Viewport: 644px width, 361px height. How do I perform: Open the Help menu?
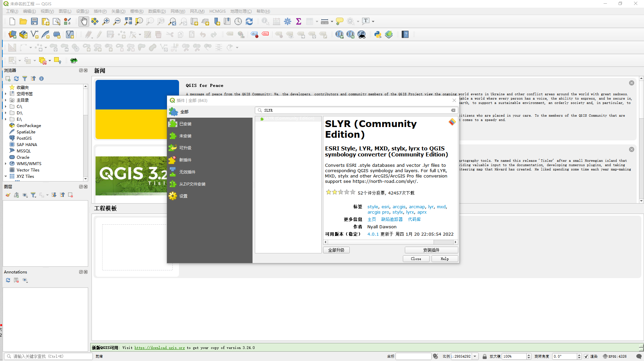pyautogui.click(x=263, y=11)
